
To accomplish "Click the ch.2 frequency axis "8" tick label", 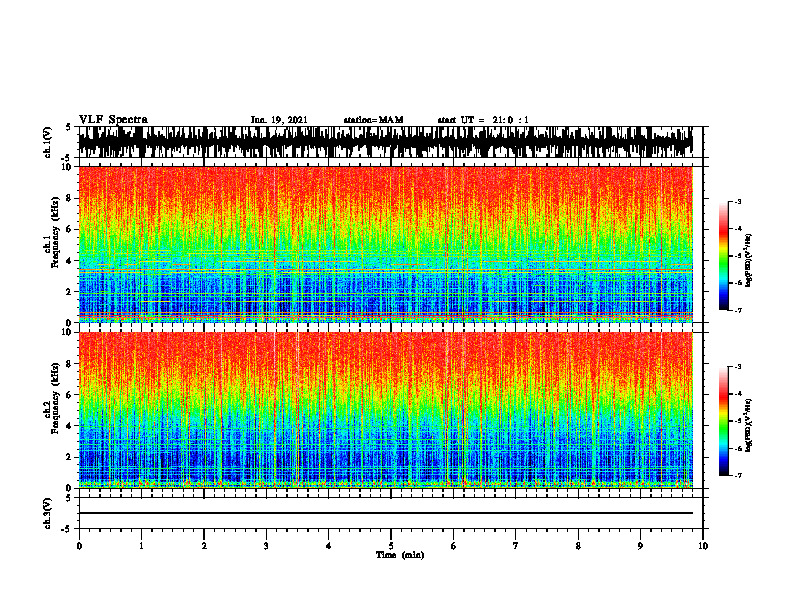I will point(69,364).
